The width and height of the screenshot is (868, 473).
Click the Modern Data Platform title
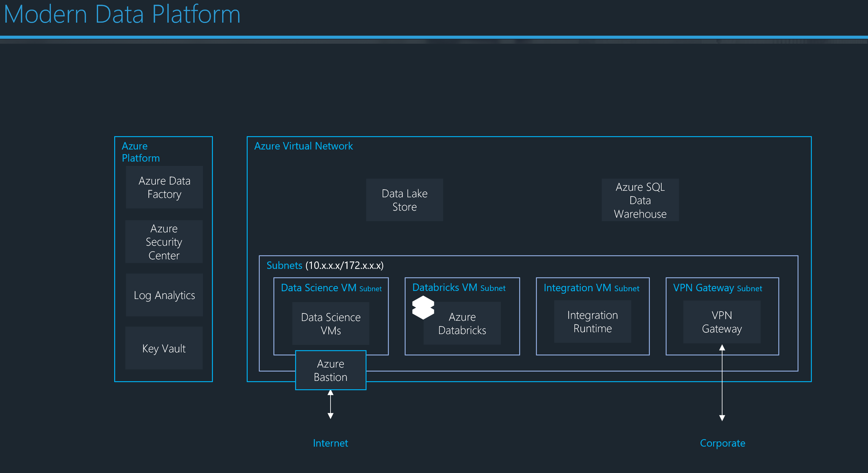coord(122,14)
